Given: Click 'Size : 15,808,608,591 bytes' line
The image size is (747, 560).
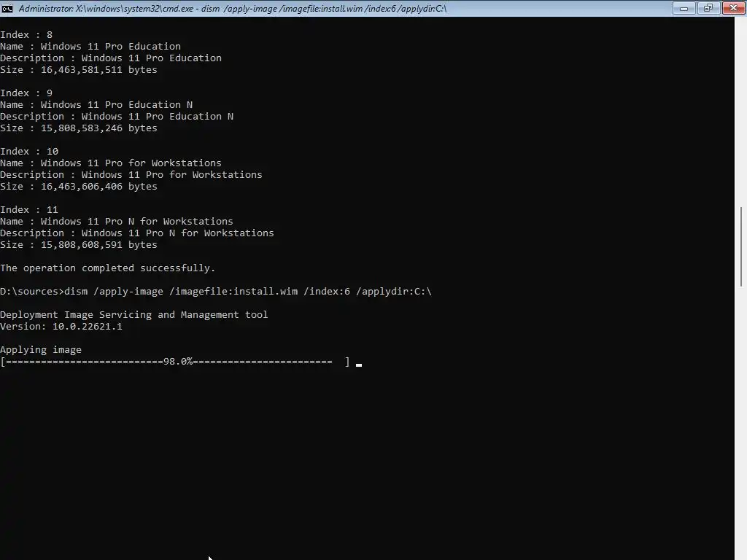Looking at the screenshot, I should coord(79,245).
